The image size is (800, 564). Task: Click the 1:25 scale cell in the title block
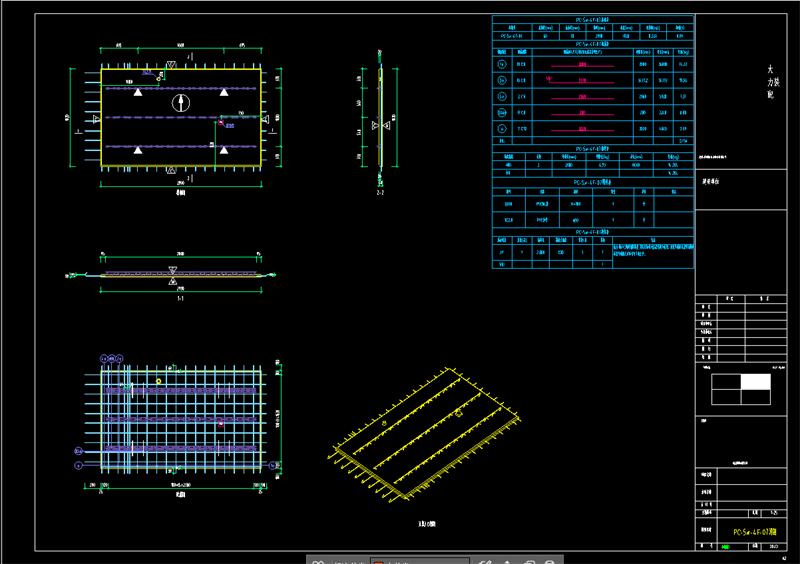point(774,513)
